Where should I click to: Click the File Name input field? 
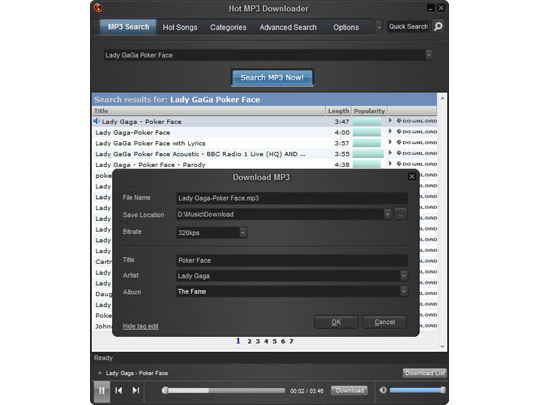[x=292, y=198]
